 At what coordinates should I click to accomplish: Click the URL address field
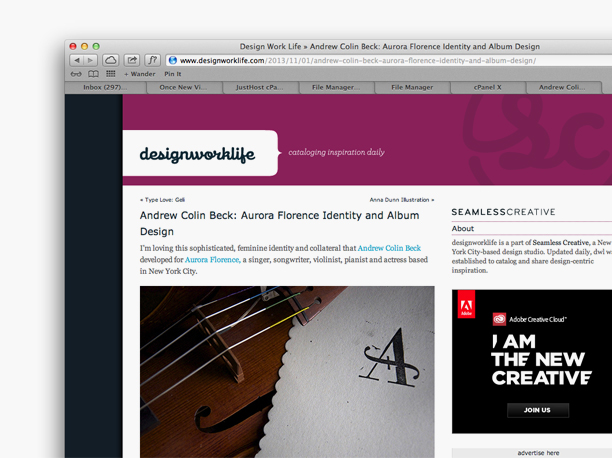390,61
